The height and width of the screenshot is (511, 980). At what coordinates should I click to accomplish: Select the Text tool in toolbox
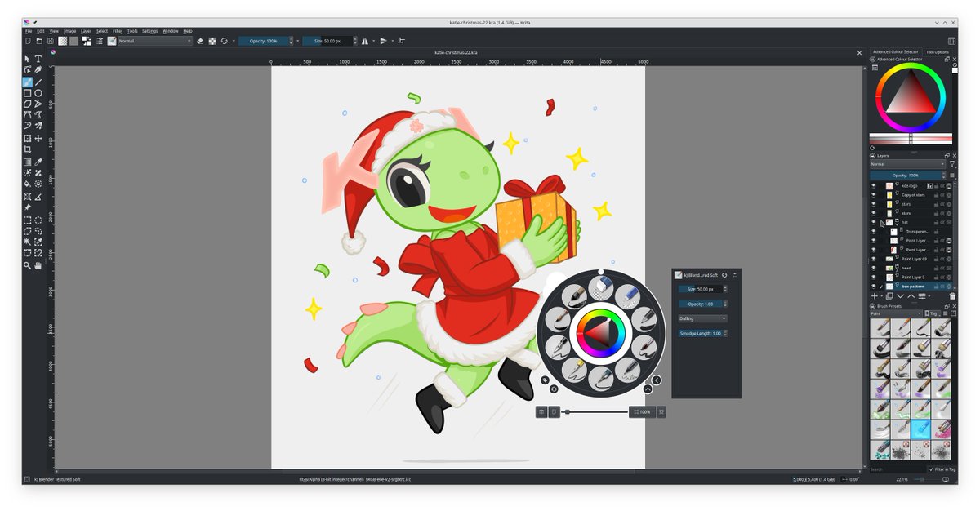38,59
